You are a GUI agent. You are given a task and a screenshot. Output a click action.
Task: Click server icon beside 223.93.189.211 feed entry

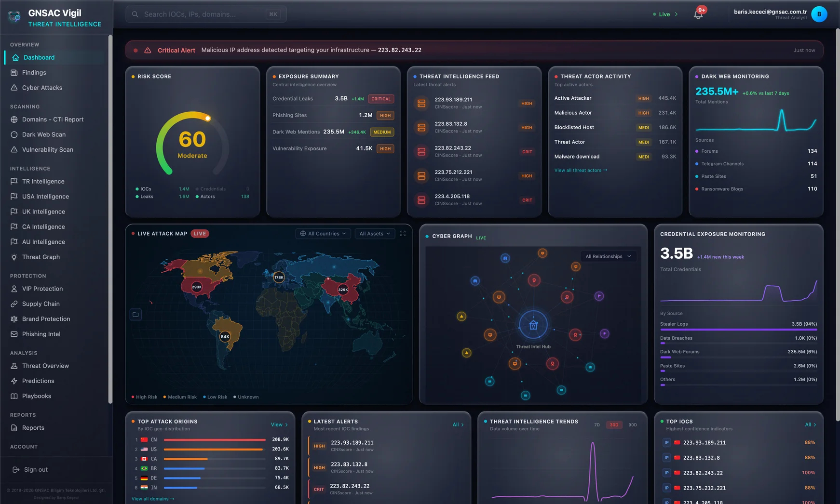point(421,103)
